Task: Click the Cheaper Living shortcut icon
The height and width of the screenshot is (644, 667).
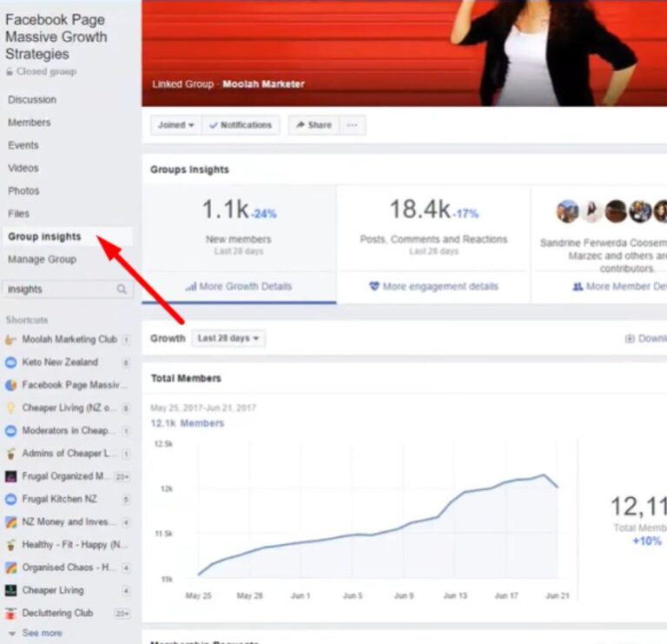Action: coord(10,590)
